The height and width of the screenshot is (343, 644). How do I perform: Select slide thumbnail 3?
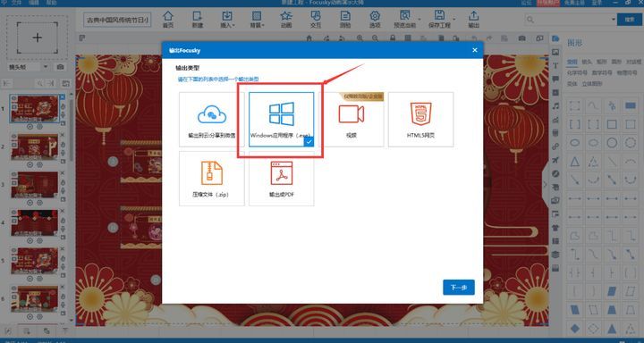point(35,185)
